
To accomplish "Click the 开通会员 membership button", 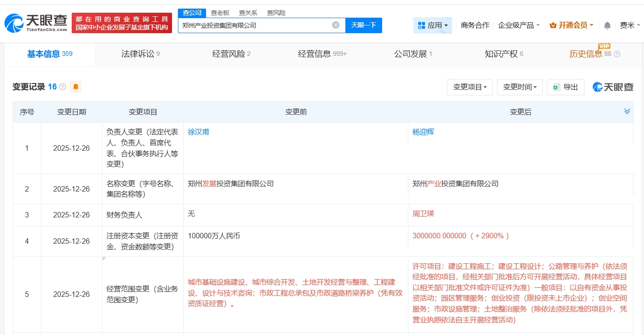I will point(571,25).
